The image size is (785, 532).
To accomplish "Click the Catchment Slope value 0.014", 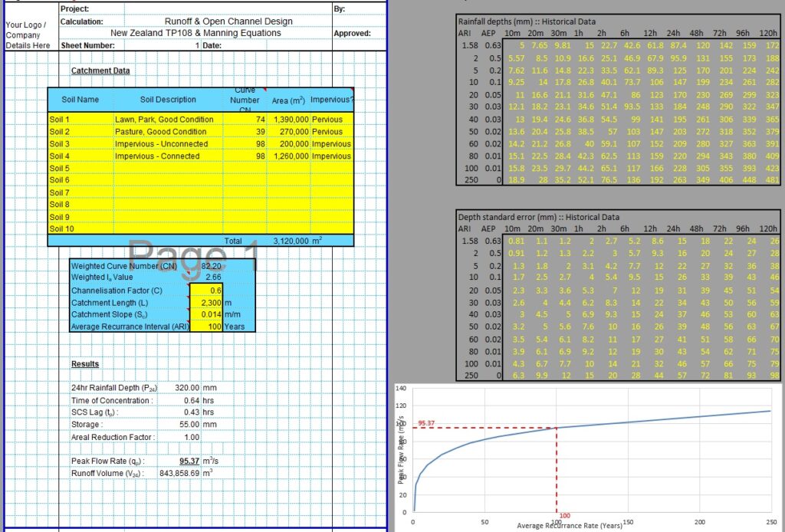I will pos(205,314).
